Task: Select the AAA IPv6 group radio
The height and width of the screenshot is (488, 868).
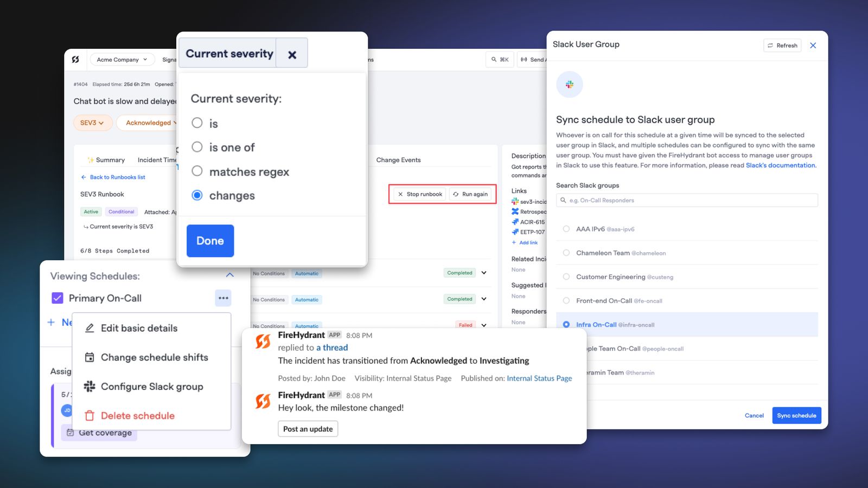Action: (x=566, y=229)
